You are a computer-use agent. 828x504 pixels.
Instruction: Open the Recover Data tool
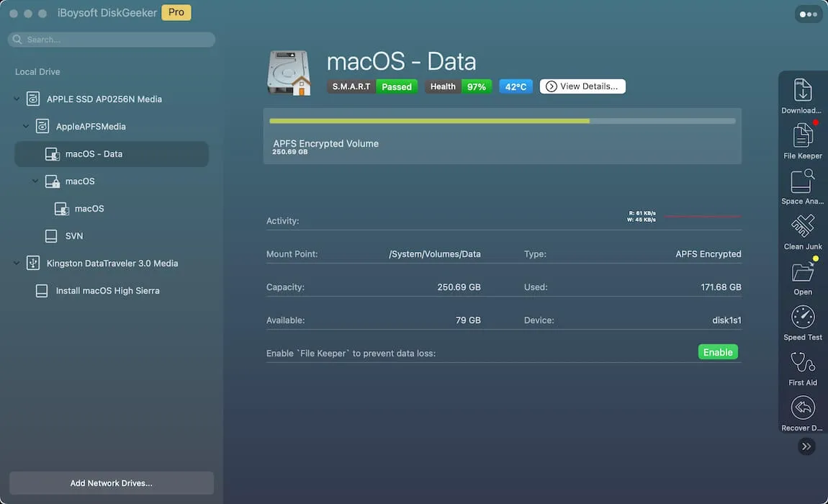[x=802, y=414]
